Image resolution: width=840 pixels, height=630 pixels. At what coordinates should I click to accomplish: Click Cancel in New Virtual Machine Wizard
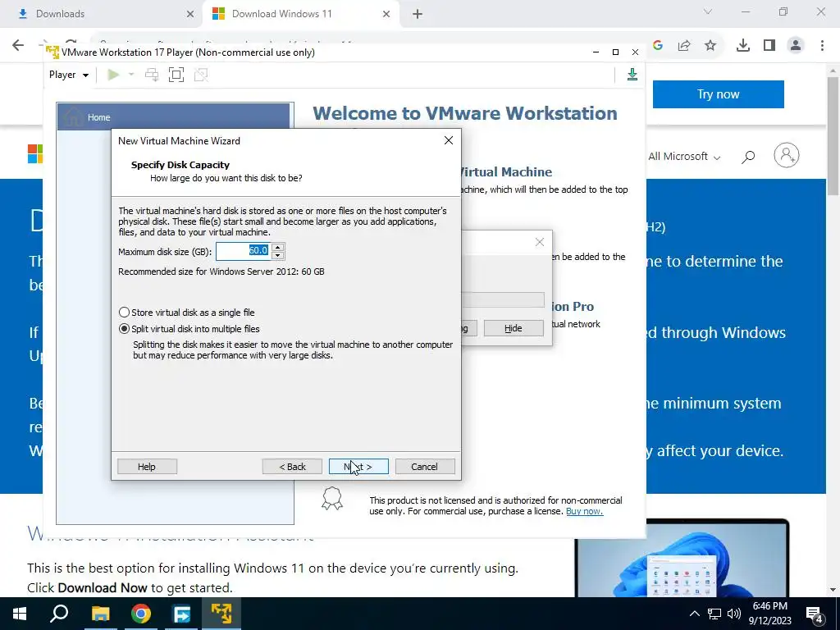click(x=424, y=467)
